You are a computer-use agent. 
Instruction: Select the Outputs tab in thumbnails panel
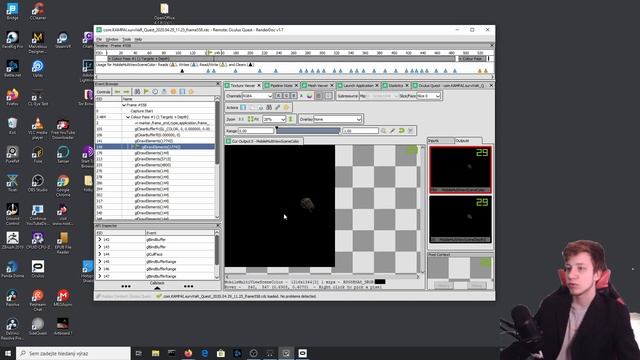(468, 140)
